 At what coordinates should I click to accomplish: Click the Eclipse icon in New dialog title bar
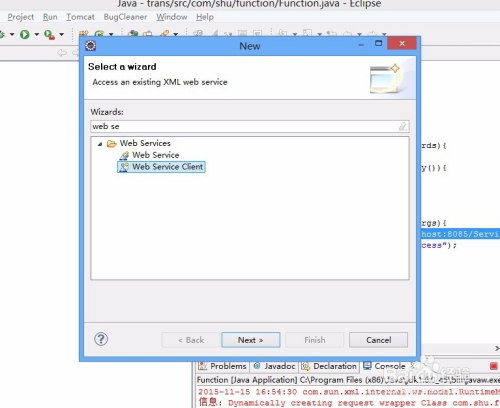91,45
